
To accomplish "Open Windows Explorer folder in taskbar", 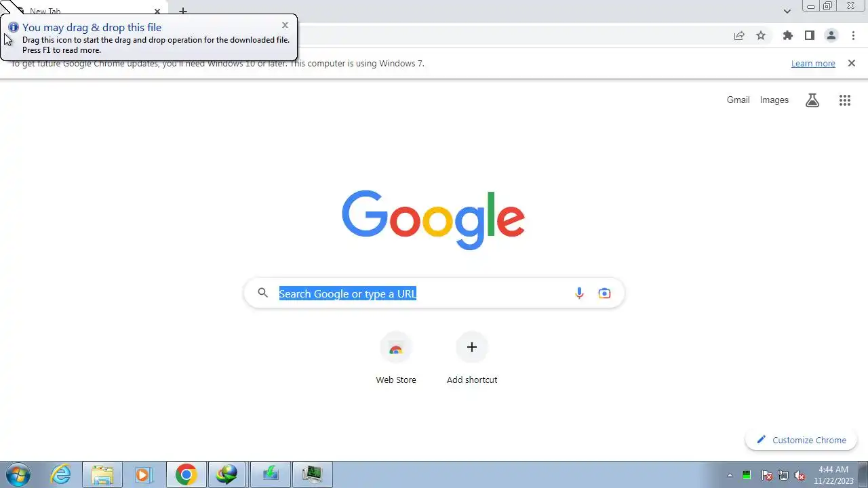I will tap(102, 474).
